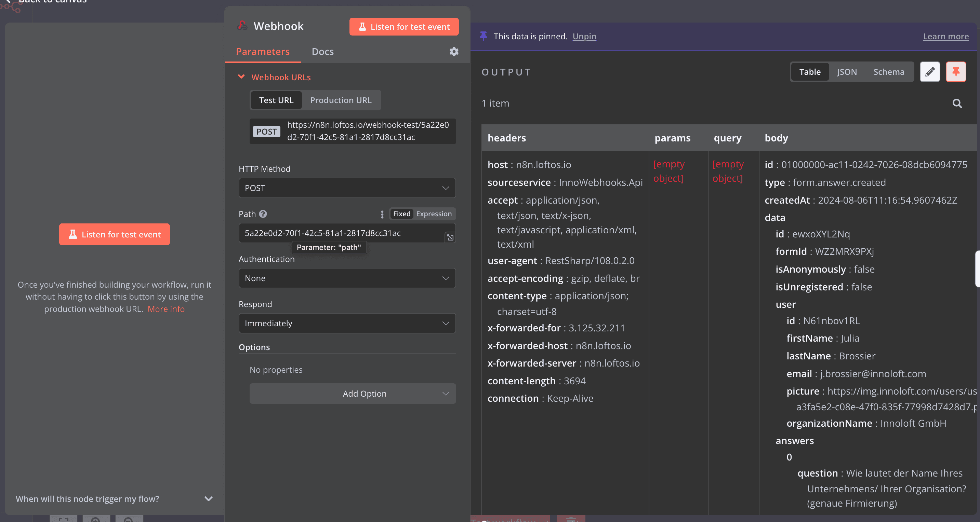This screenshot has height=522, width=980.
Task: Click the Path field expand editor icon
Action: (450, 237)
